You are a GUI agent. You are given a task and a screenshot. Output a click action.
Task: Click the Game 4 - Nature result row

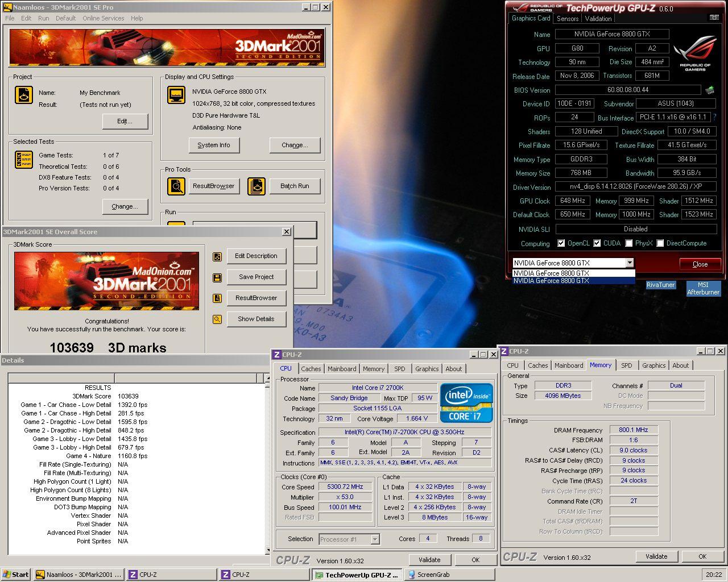[107, 456]
